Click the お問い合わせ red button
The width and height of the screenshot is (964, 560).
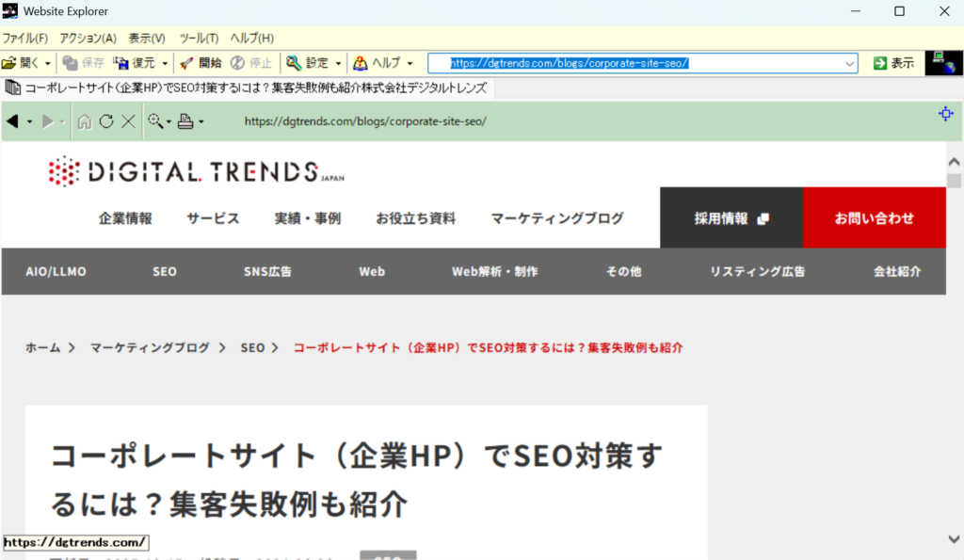point(874,218)
